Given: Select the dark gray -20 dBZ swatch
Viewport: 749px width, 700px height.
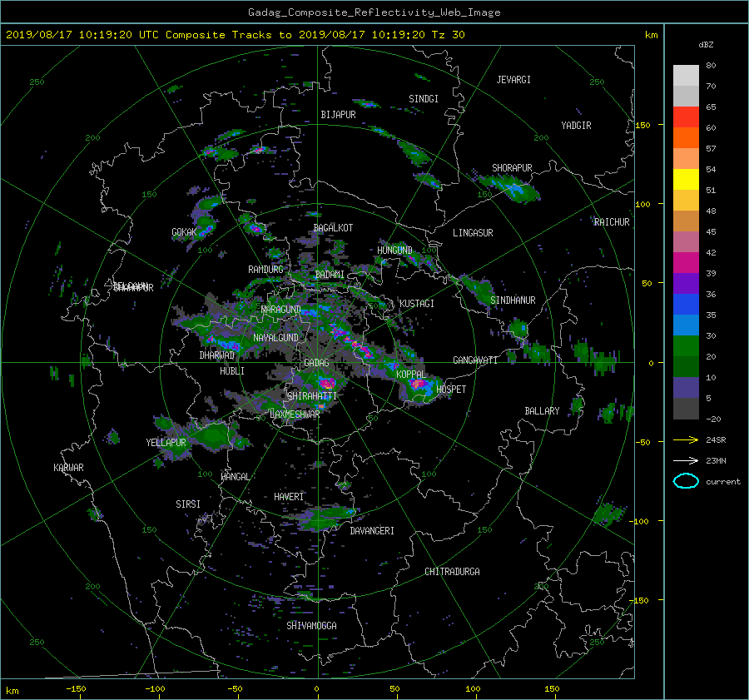Looking at the screenshot, I should (x=686, y=409).
